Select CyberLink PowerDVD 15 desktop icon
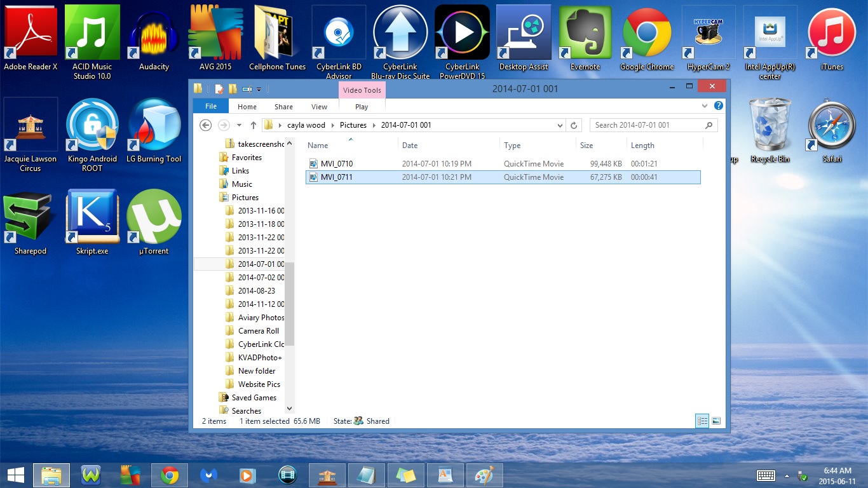The image size is (868, 488). tap(462, 43)
